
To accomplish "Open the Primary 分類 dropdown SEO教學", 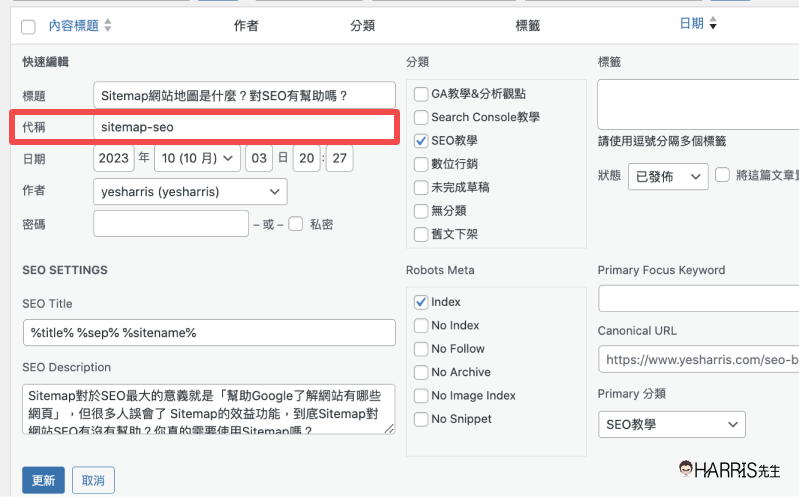I will pyautogui.click(x=672, y=425).
